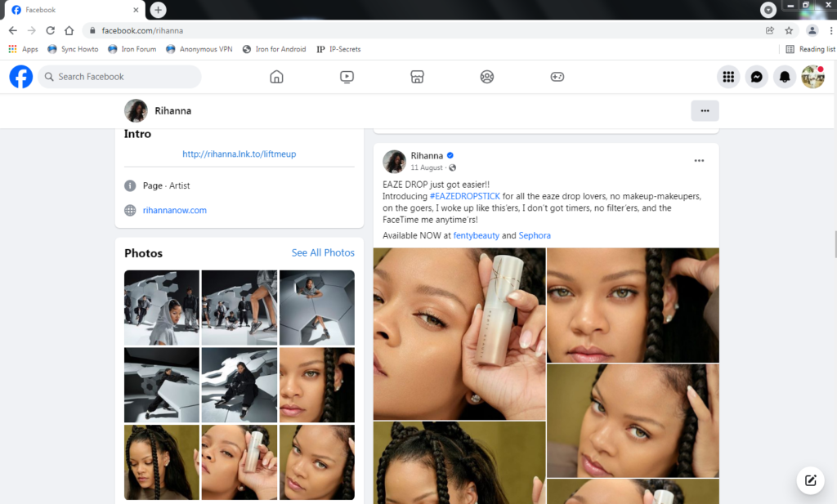Image resolution: width=837 pixels, height=504 pixels.
Task: Click the #EAZEDROPSTICK hashtag
Action: tap(465, 196)
